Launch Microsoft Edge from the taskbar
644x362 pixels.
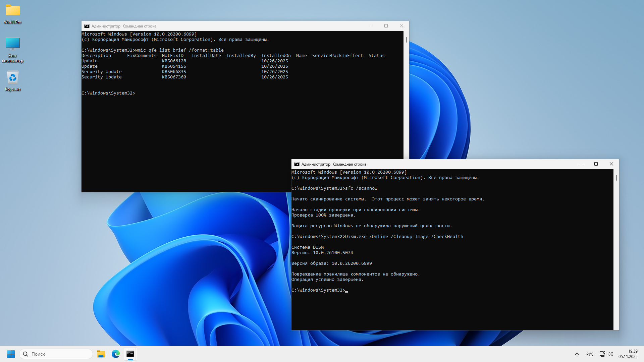click(x=116, y=354)
